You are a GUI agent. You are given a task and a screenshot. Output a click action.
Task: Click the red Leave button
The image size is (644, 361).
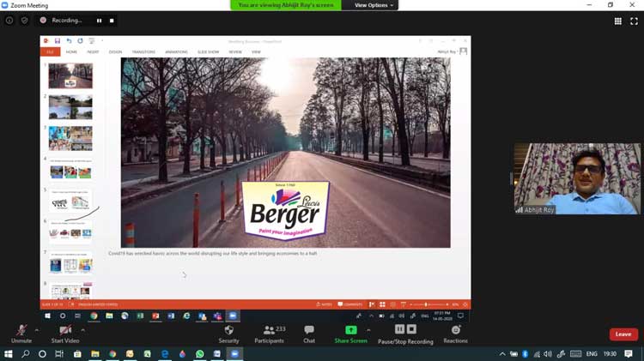(x=623, y=334)
